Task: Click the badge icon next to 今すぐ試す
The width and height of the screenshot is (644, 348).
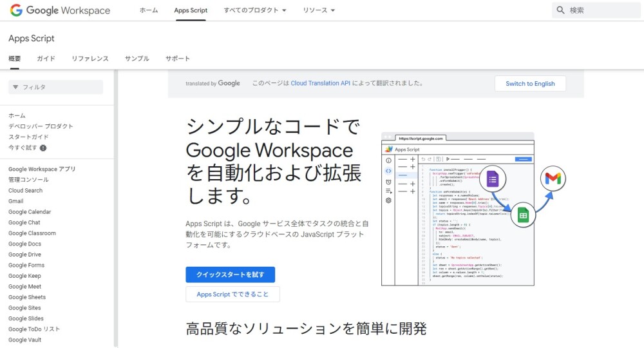Action: [43, 148]
